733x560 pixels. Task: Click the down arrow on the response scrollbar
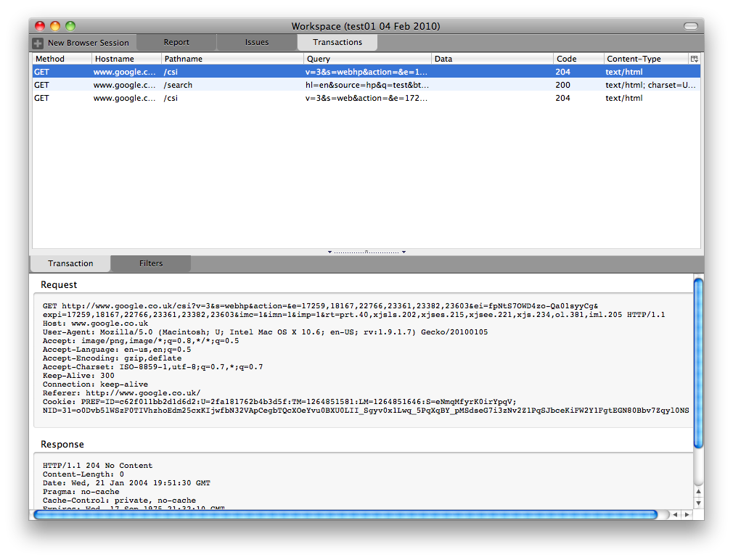698,501
